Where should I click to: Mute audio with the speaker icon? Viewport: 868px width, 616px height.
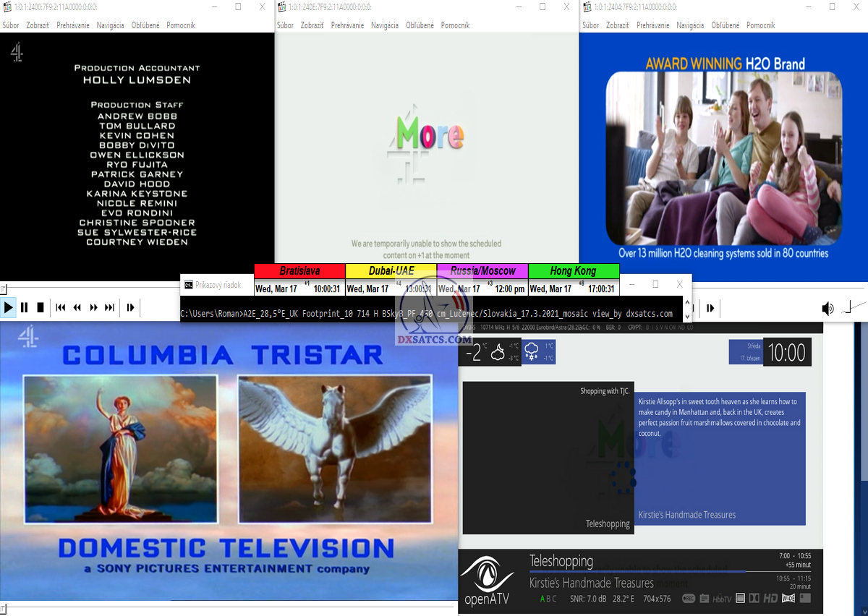pyautogui.click(x=827, y=309)
